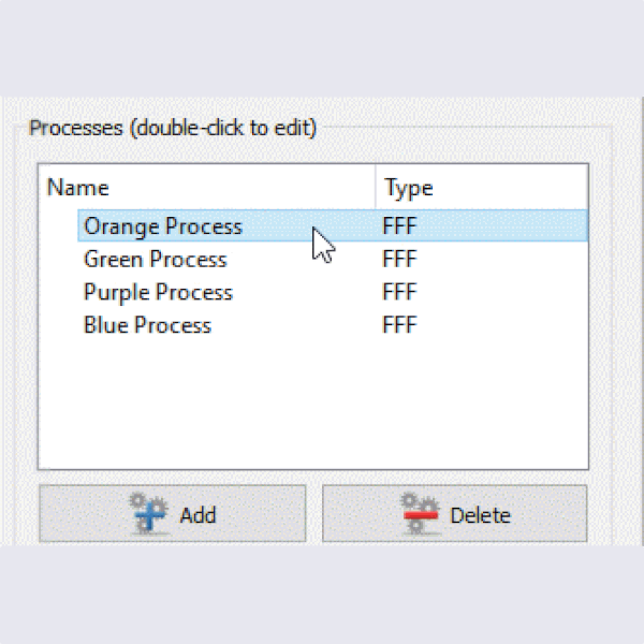Click the blue plus gears Add icon
This screenshot has height=644, width=644.
click(x=150, y=514)
